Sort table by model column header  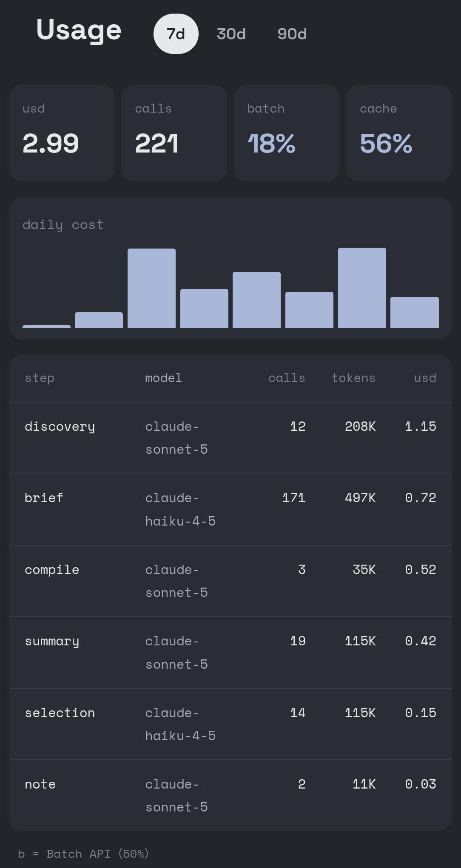point(163,378)
